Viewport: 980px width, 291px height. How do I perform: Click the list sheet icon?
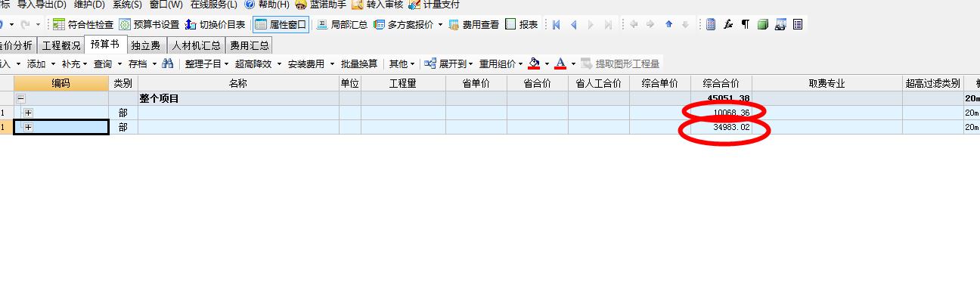[797, 24]
